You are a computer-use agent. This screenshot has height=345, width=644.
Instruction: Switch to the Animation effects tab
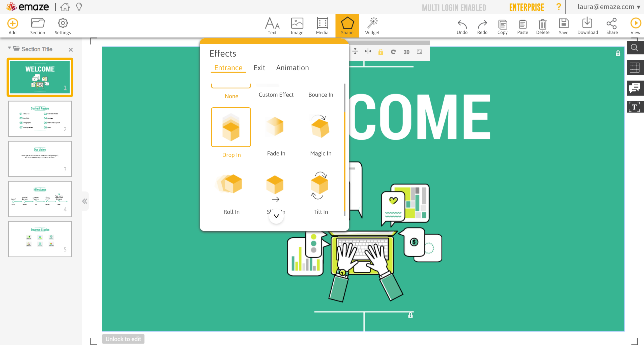(292, 68)
